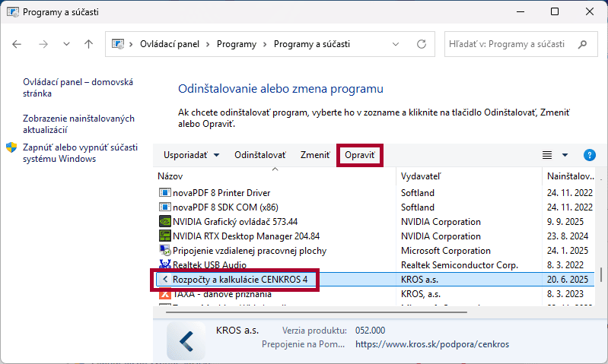Click the large KROS logo in details pane
The width and height of the screenshot is (608, 364).
click(x=186, y=341)
